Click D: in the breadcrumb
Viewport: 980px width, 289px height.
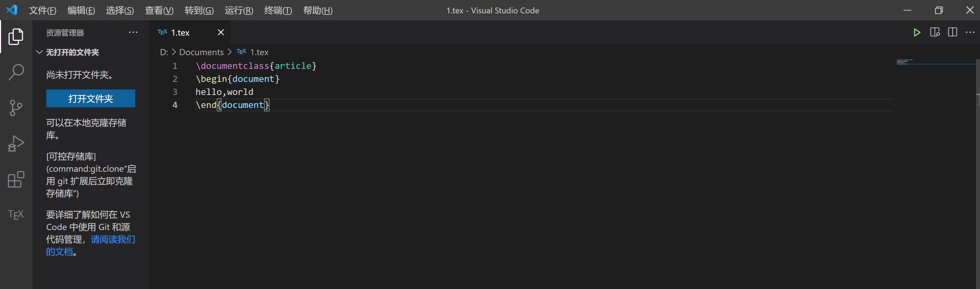tap(164, 52)
